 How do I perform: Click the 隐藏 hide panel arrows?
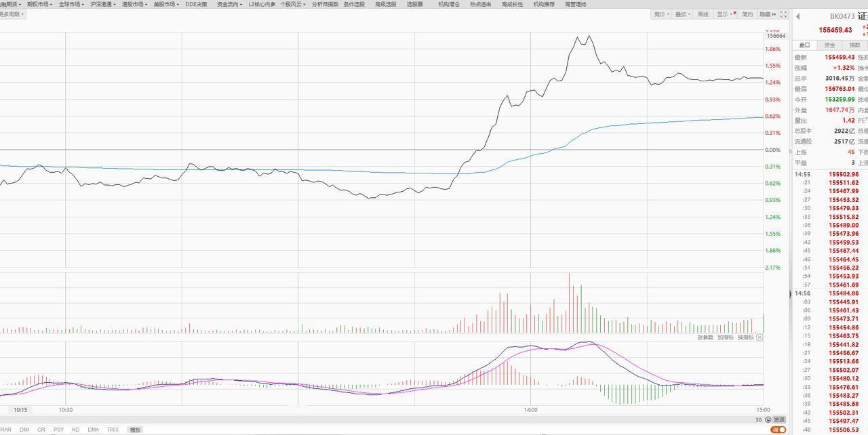tap(767, 14)
